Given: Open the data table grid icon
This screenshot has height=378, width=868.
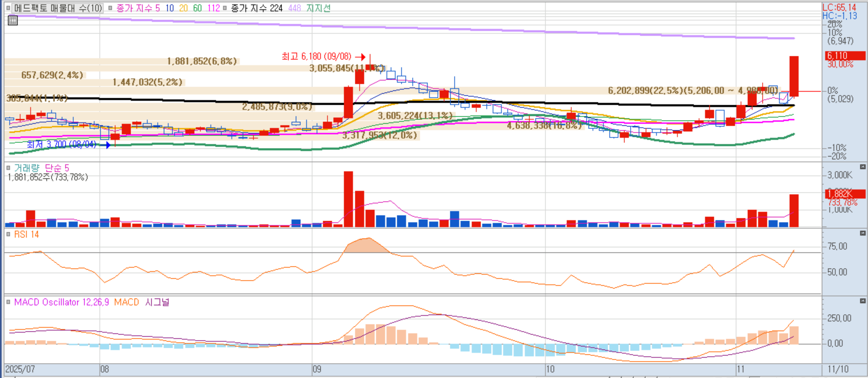Looking at the screenshot, I should pos(13,20).
